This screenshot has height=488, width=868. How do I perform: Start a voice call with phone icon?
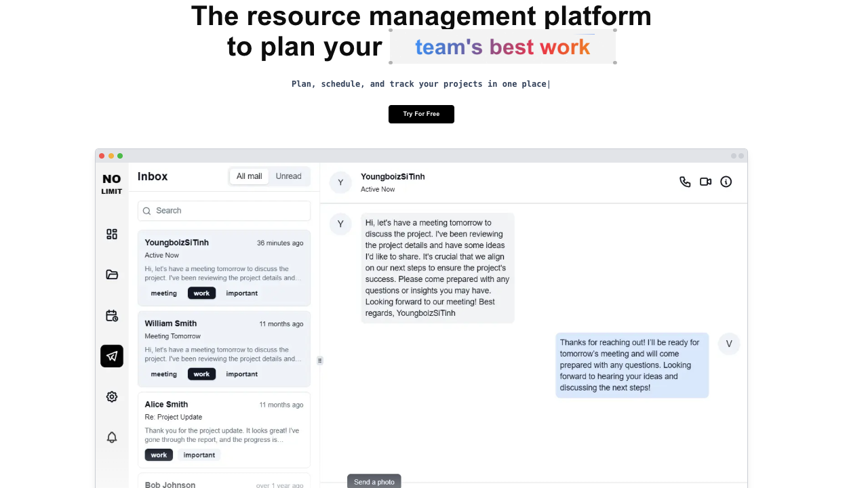click(685, 182)
